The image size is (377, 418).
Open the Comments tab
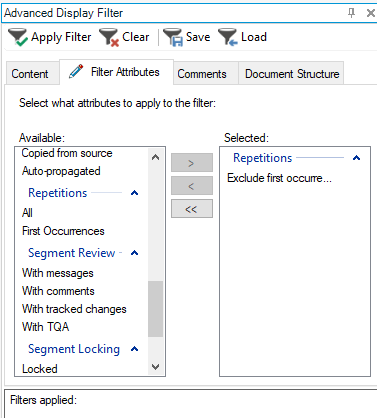202,74
